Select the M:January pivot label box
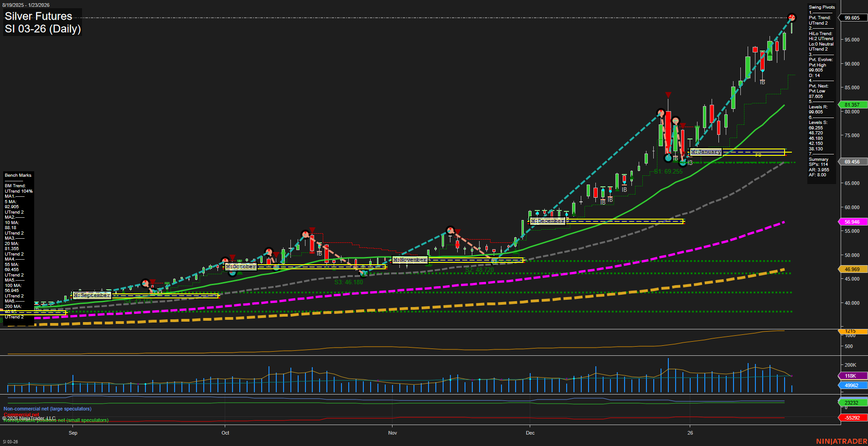This screenshot has height=446, width=868. (706, 151)
